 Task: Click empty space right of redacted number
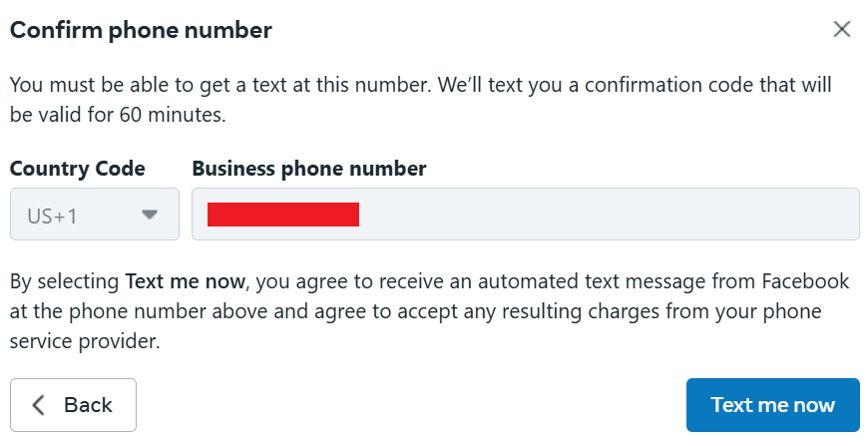point(609,215)
